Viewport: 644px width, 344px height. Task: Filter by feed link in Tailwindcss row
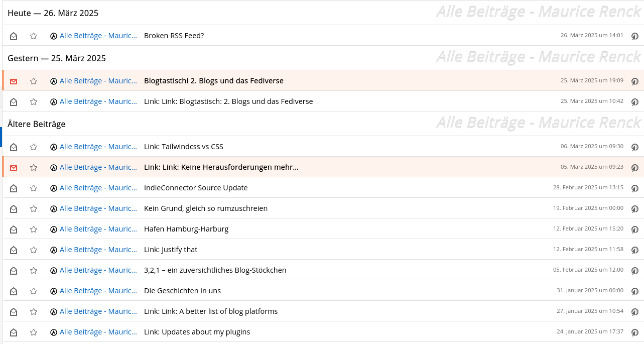pos(98,147)
